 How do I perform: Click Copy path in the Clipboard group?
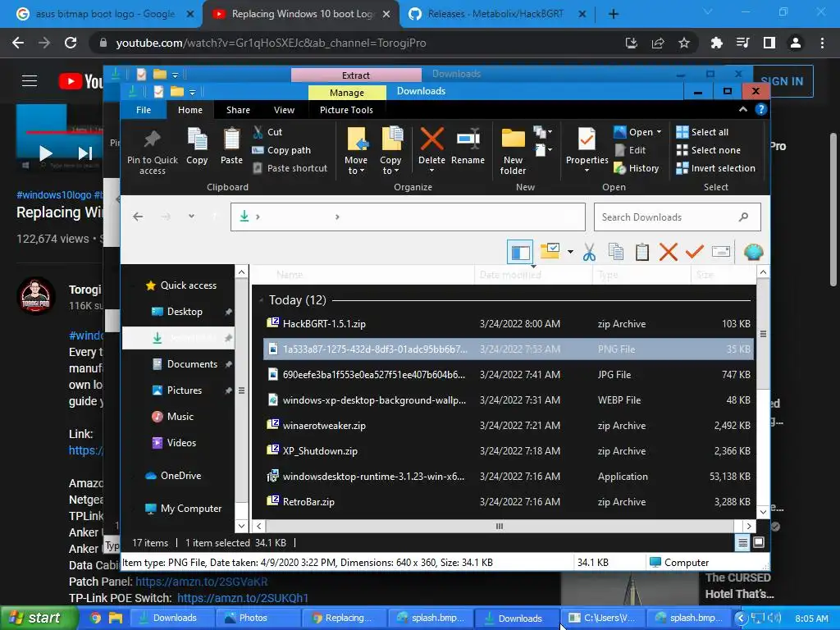coord(282,150)
